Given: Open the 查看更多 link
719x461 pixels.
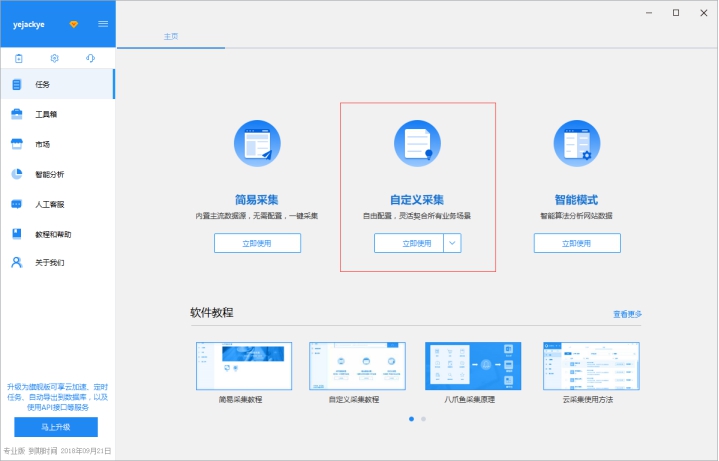Looking at the screenshot, I should coord(627,314).
